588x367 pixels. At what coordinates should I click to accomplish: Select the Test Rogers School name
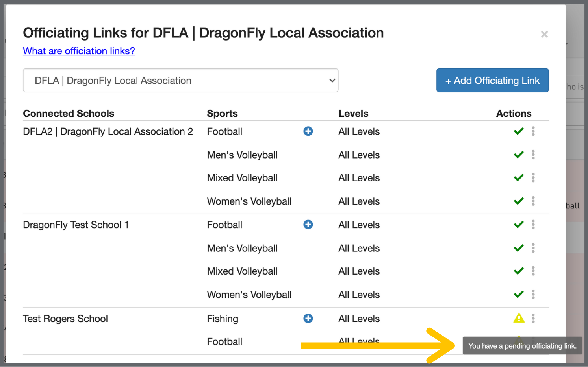pos(65,319)
